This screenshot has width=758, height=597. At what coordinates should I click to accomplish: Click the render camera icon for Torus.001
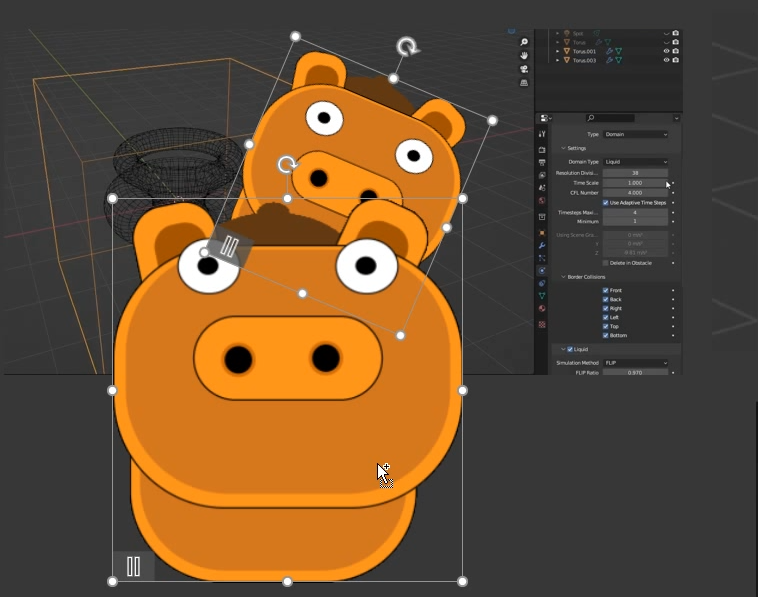tap(676, 51)
